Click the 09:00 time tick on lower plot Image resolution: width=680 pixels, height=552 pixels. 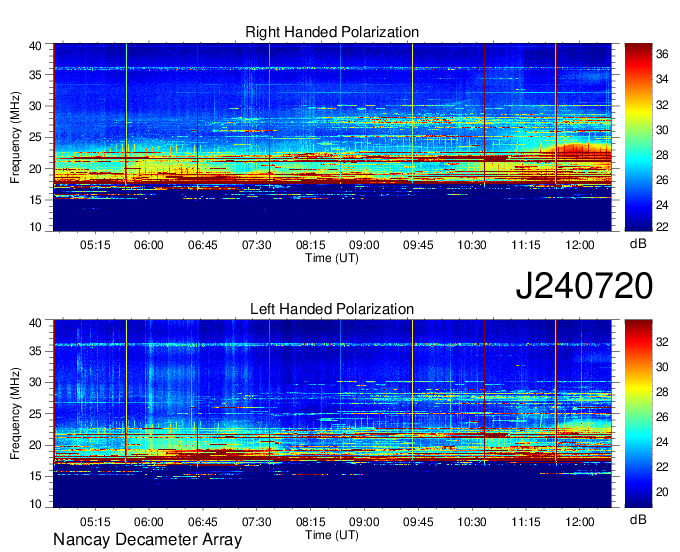coord(364,522)
